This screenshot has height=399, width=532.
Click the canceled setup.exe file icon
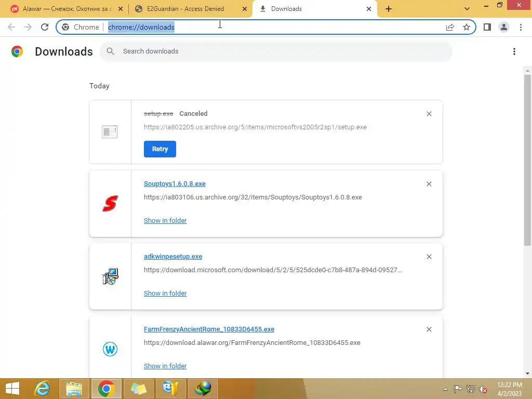click(110, 131)
